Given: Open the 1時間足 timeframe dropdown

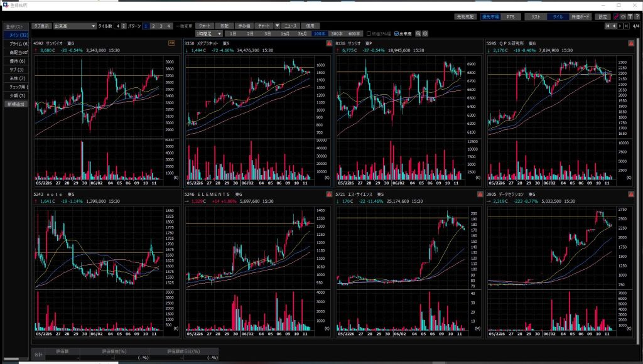Looking at the screenshot, I should point(209,33).
